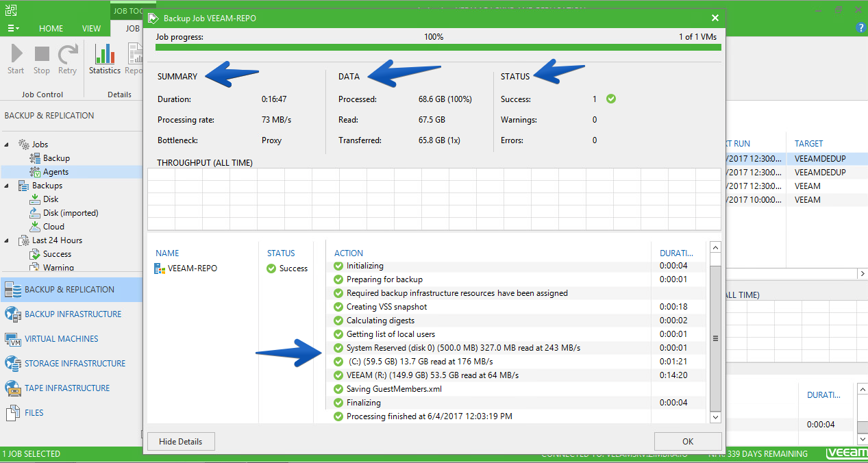Image resolution: width=868 pixels, height=463 pixels.
Task: Open the help question mark icon
Action: (861, 28)
